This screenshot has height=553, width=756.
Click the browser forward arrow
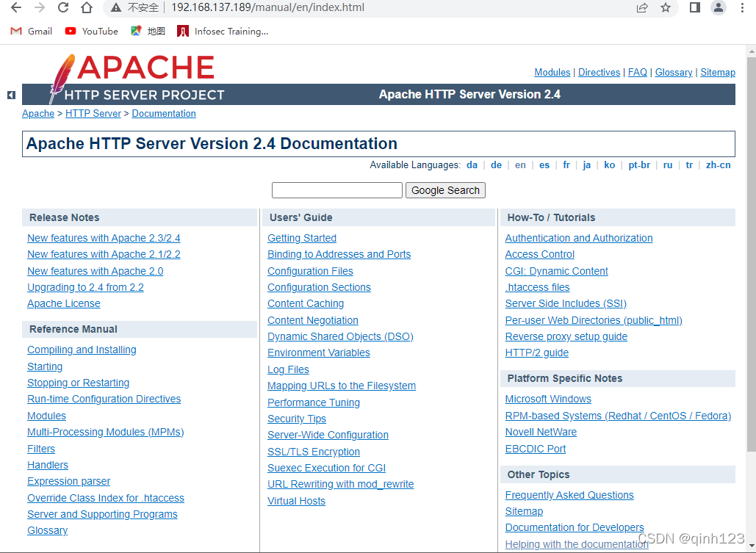pyautogui.click(x=40, y=8)
